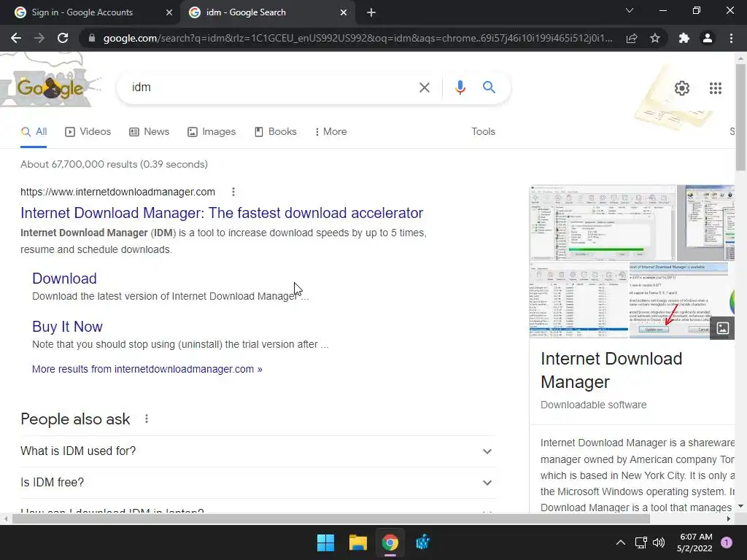Open the clock showing 6:07 AM
747x560 pixels.
pos(694,542)
